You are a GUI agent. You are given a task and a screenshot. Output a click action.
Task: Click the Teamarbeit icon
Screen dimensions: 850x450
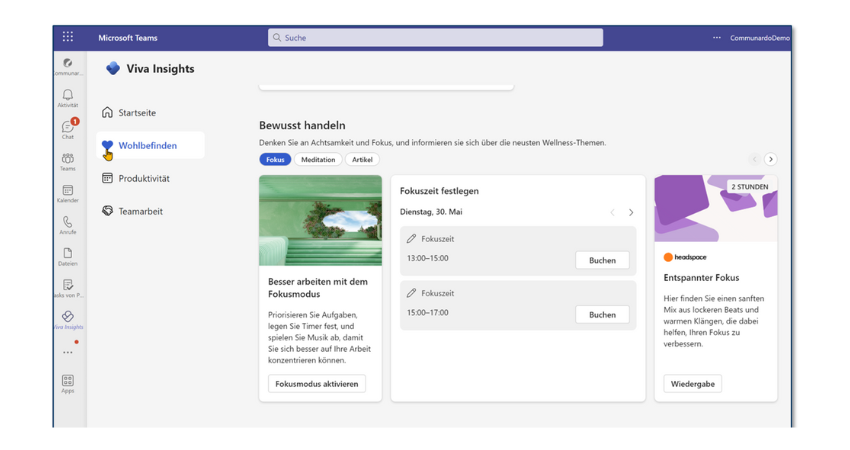pyautogui.click(x=107, y=211)
